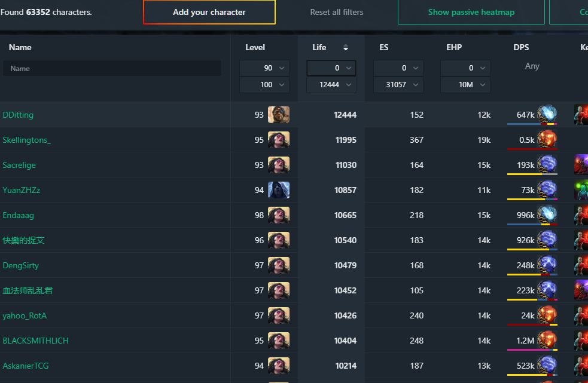Click the EHP column header
588x383 pixels.
tap(454, 47)
